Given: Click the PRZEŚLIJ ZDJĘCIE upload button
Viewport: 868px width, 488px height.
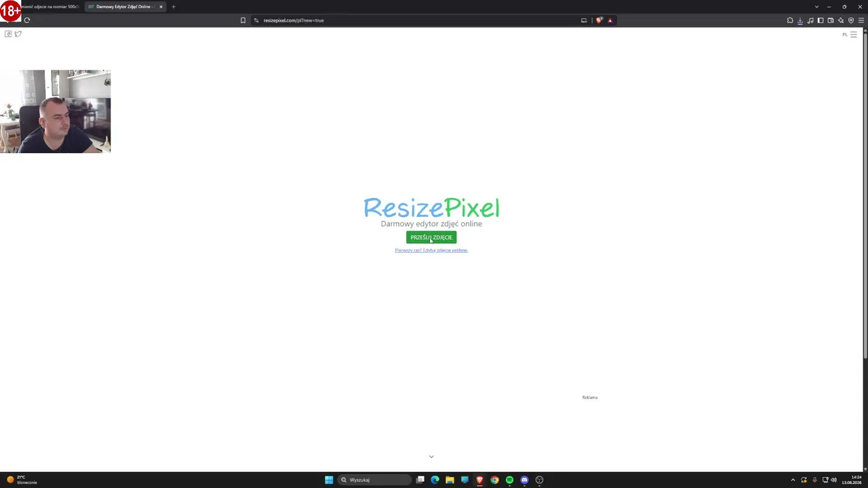Looking at the screenshot, I should point(431,237).
